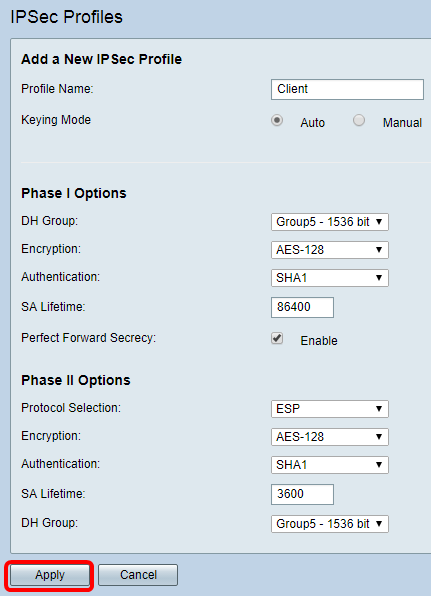Select the Manual keying mode radio button
The image size is (432, 596).
pos(359,120)
